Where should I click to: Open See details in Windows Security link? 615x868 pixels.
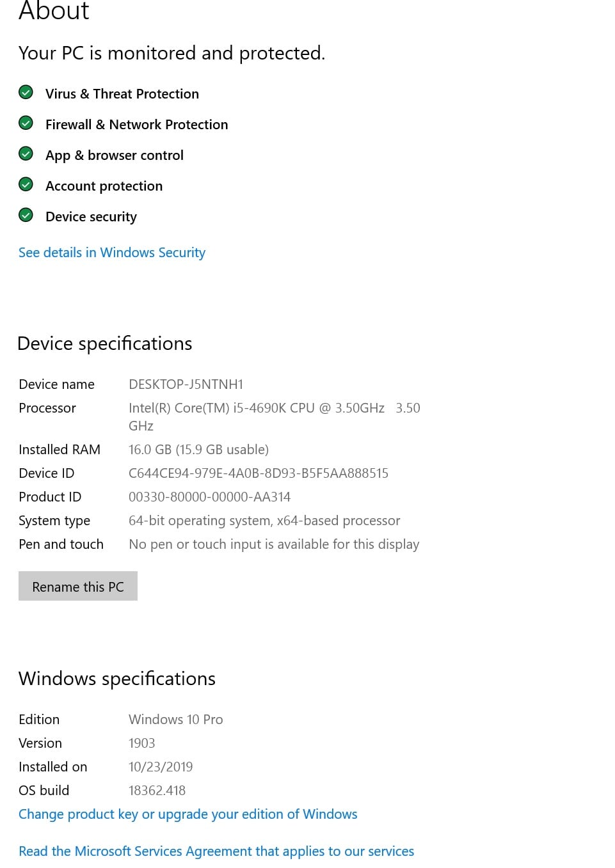tap(112, 253)
